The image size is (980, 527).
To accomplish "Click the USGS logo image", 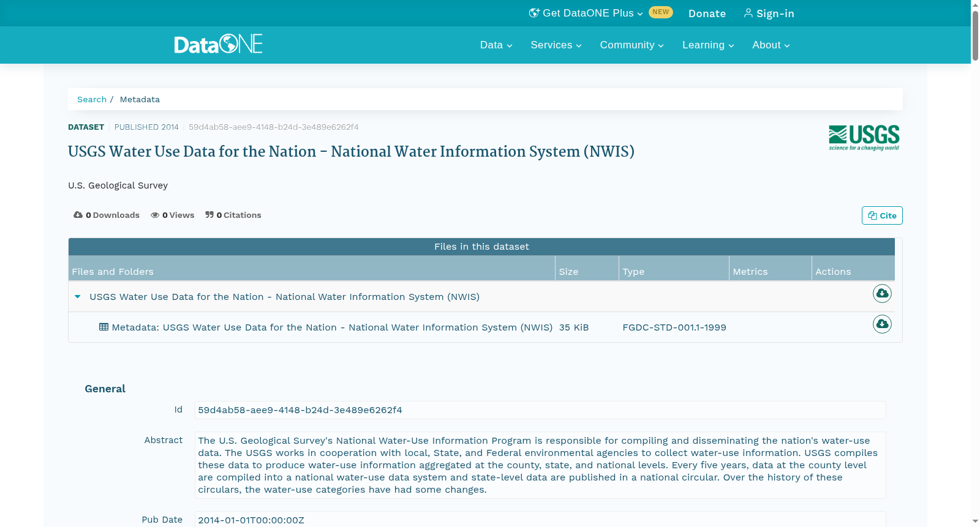I will click(x=864, y=138).
